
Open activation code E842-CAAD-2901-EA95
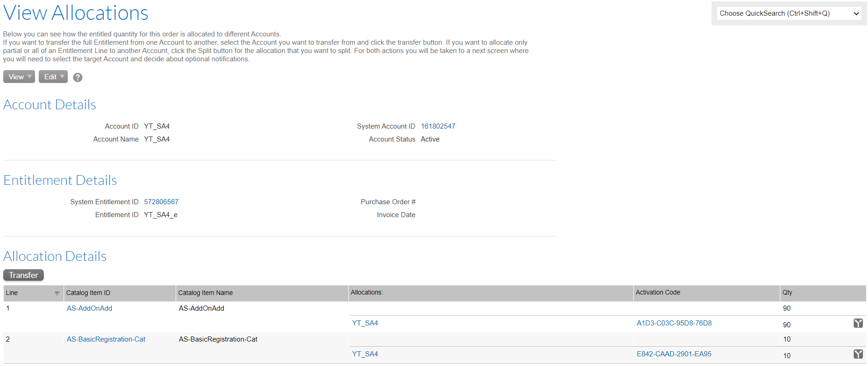point(674,354)
